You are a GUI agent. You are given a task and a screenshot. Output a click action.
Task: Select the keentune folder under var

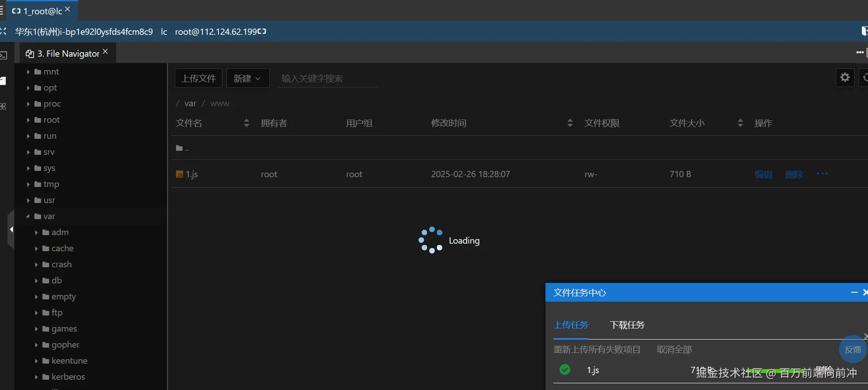click(x=69, y=361)
